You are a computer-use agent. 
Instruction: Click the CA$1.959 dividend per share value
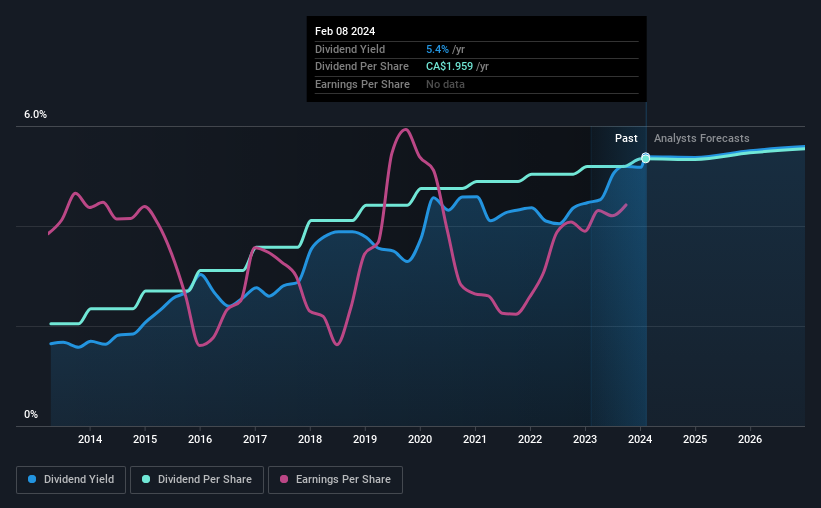pos(449,67)
